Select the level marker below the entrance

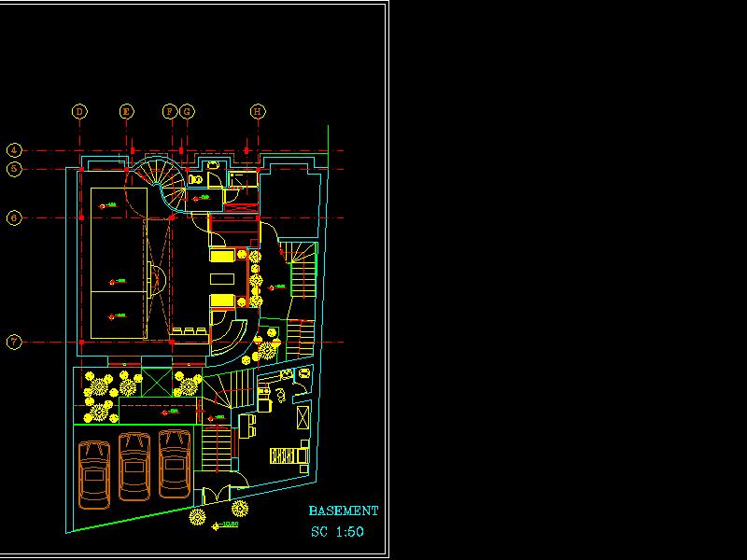click(x=225, y=526)
